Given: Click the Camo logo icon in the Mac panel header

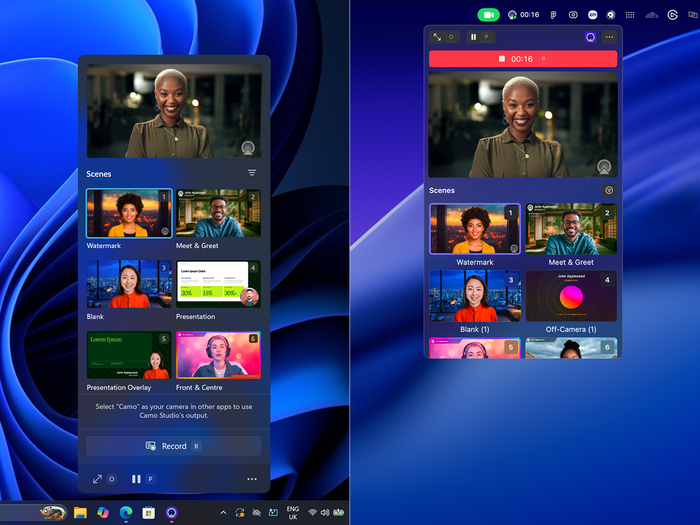Looking at the screenshot, I should click(x=590, y=37).
